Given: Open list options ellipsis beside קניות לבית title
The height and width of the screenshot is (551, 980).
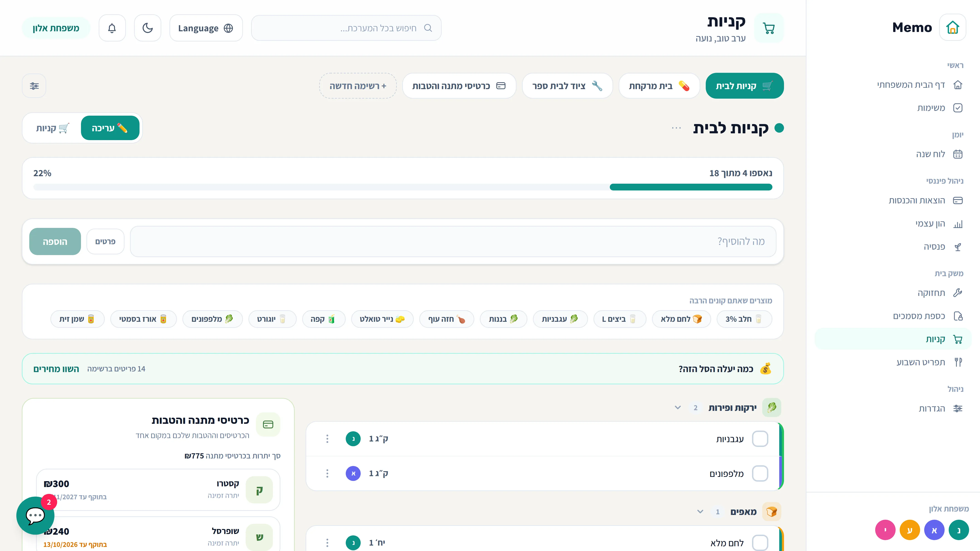Looking at the screenshot, I should (676, 128).
